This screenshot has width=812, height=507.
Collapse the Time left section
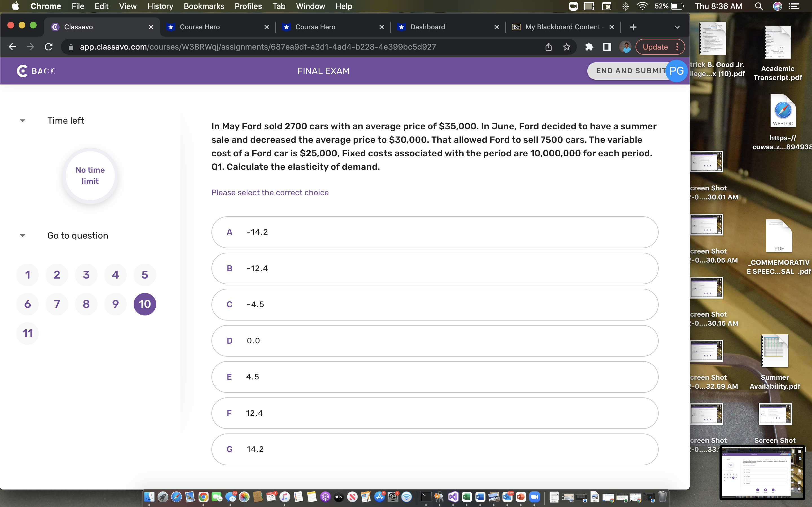tap(23, 121)
